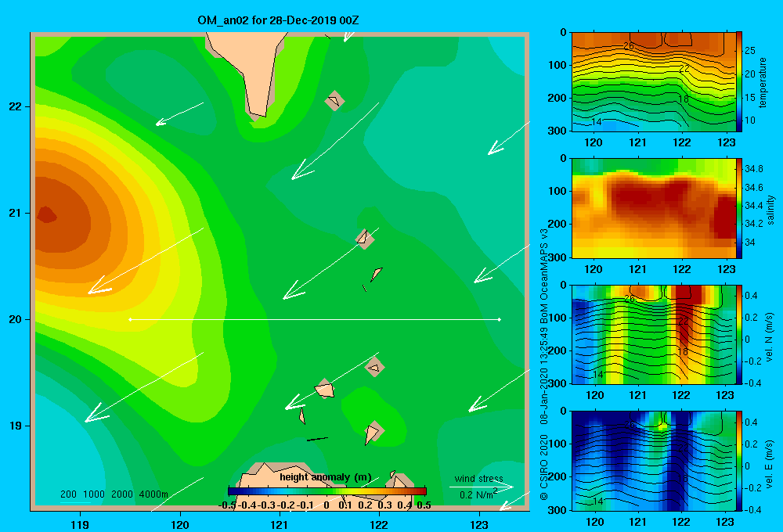Click the vel. N panel color scale

click(739, 334)
